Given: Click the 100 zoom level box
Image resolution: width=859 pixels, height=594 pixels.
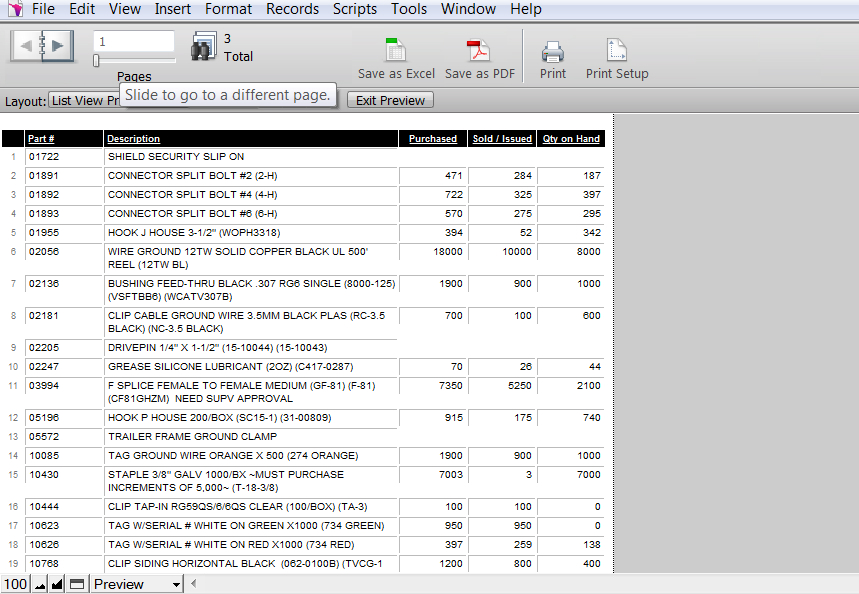Looking at the screenshot, I should 15,584.
